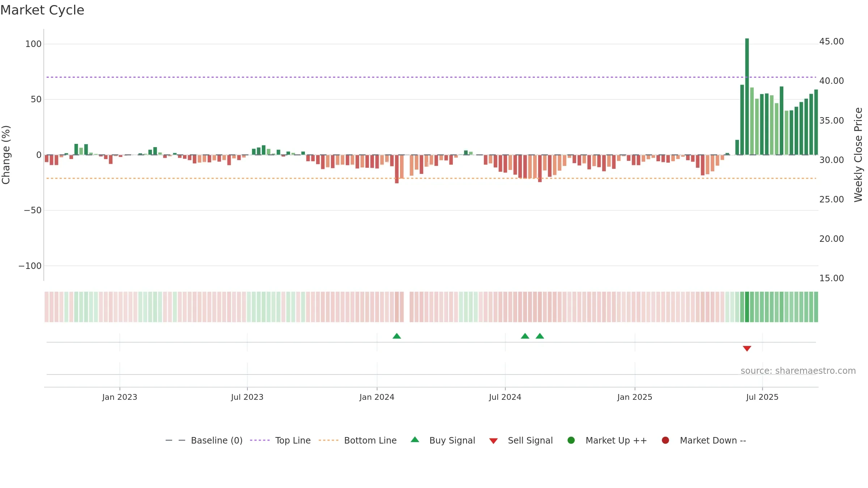Click the 40.00 tick on right axis
Viewport: 868px width, 488px height.
[831, 81]
